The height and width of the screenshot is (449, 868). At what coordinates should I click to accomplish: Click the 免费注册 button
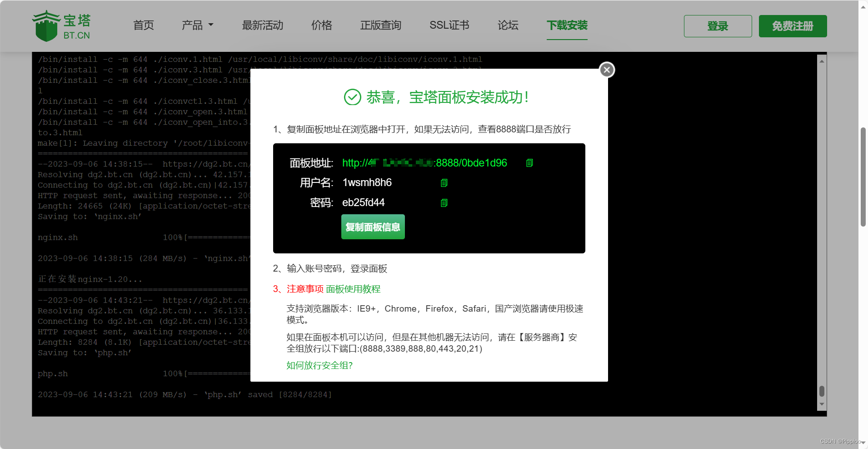[793, 26]
